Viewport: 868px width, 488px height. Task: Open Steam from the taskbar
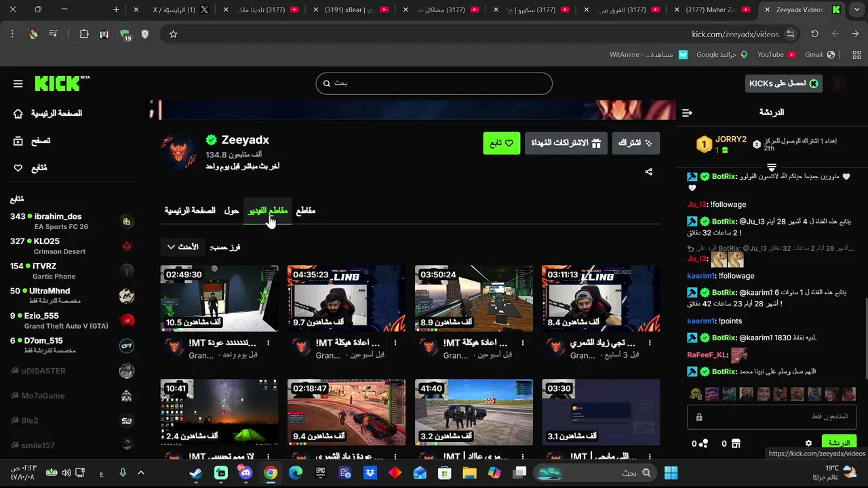(196, 473)
